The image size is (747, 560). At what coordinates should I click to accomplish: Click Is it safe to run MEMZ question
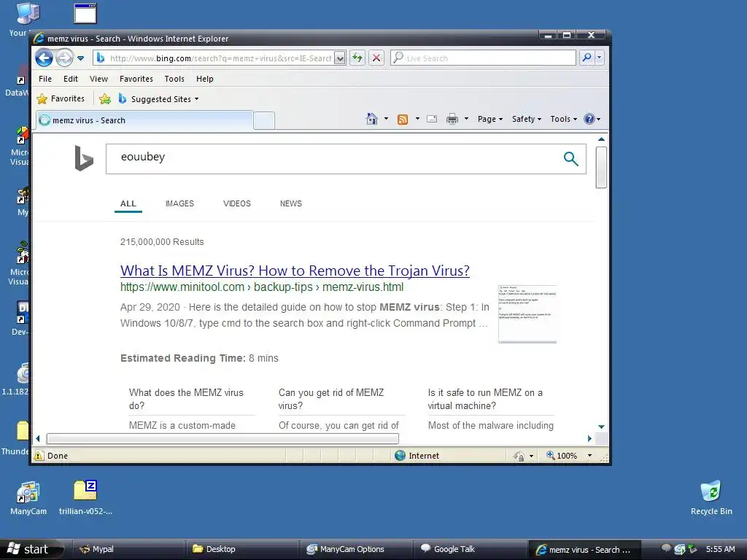[x=485, y=399]
